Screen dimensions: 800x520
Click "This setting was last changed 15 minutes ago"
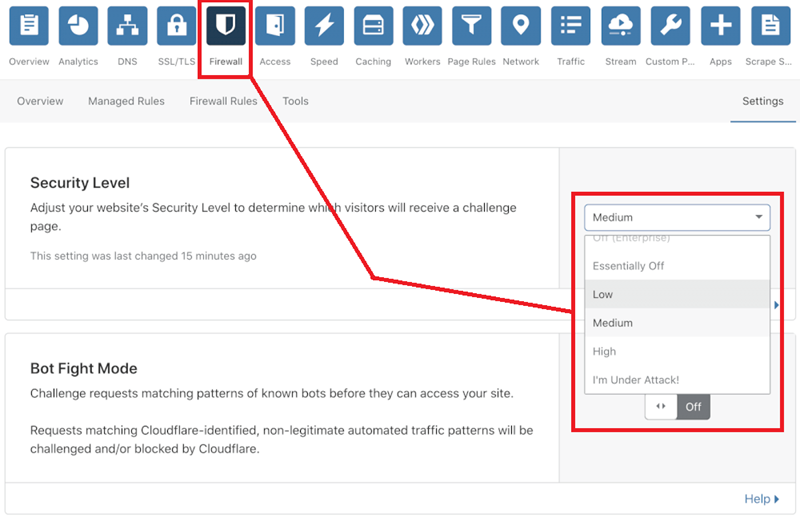click(143, 256)
